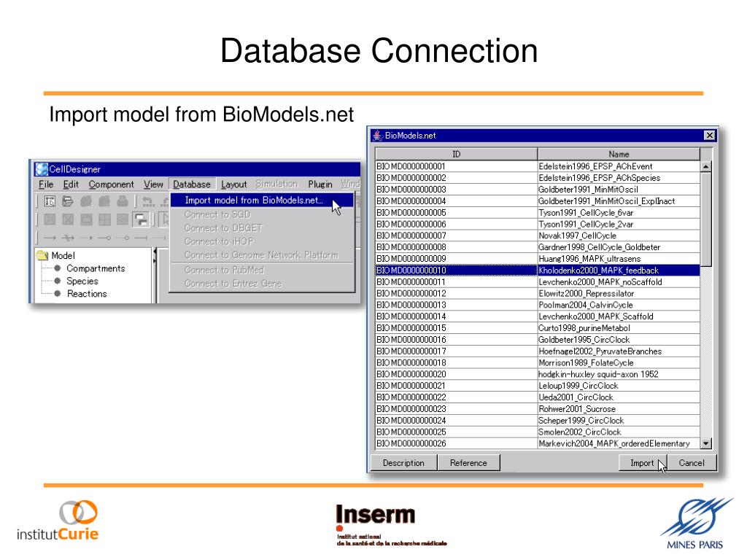Select the dotted arrow reaction tool
This screenshot has width=747, height=560.
point(86,238)
